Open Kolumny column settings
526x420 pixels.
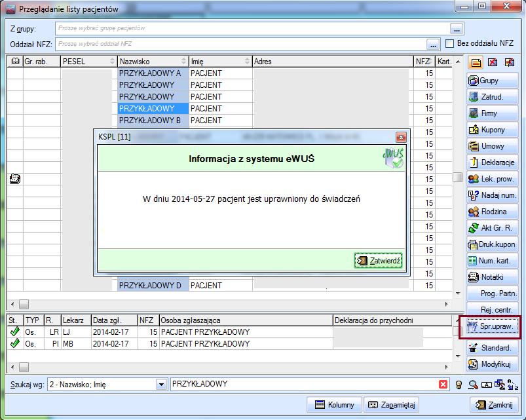(x=335, y=405)
